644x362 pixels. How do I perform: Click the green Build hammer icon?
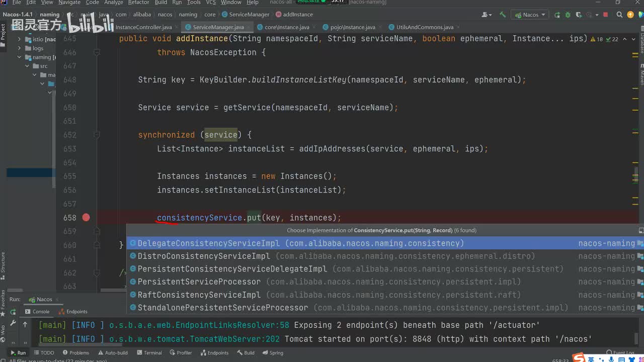tap(503, 15)
